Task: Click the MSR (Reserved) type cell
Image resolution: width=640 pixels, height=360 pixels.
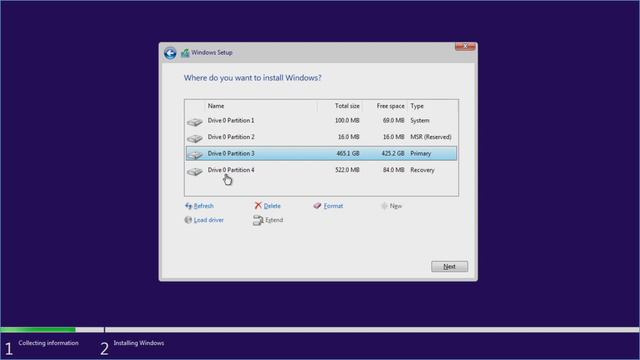Action: point(431,137)
